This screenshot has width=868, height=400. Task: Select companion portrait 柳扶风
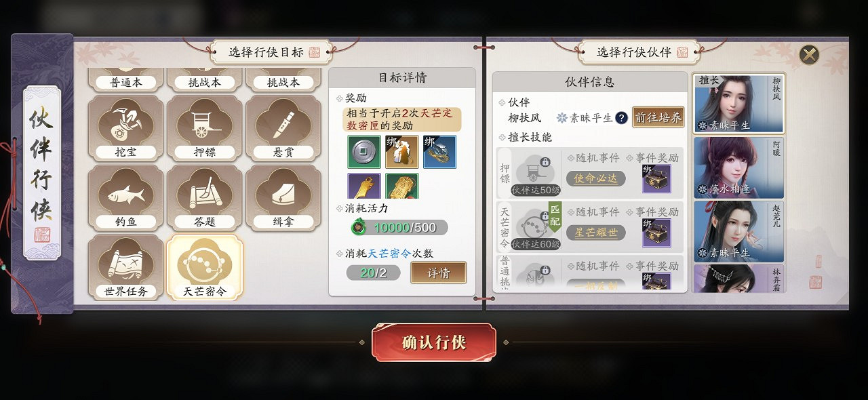tap(738, 103)
